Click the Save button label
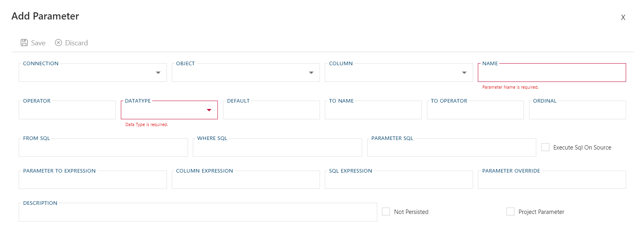This screenshot has width=644, height=237. (38, 43)
